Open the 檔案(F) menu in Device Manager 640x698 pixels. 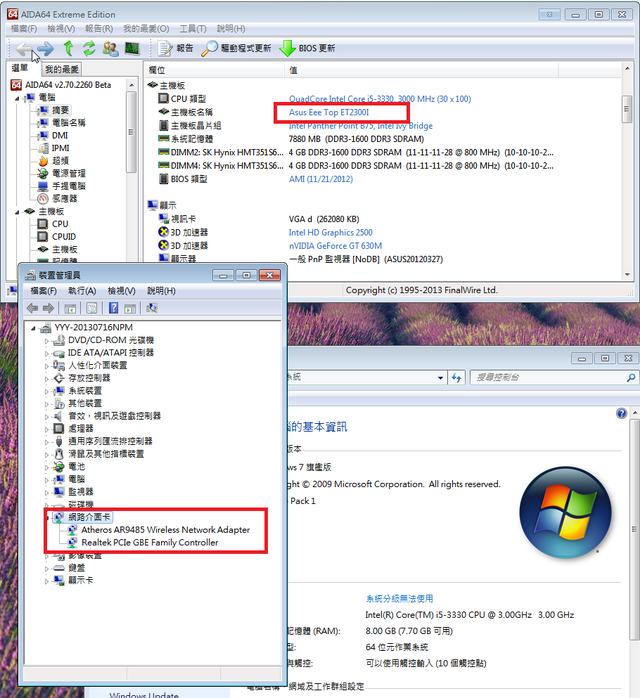(43, 291)
